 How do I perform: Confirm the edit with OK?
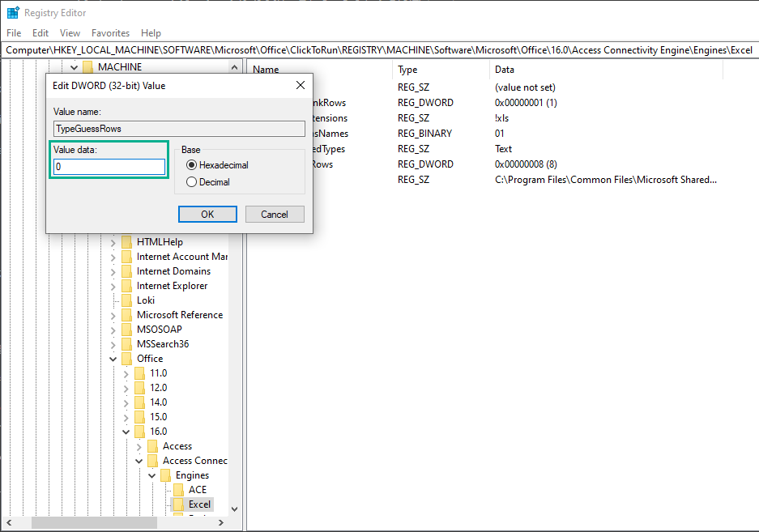(206, 214)
